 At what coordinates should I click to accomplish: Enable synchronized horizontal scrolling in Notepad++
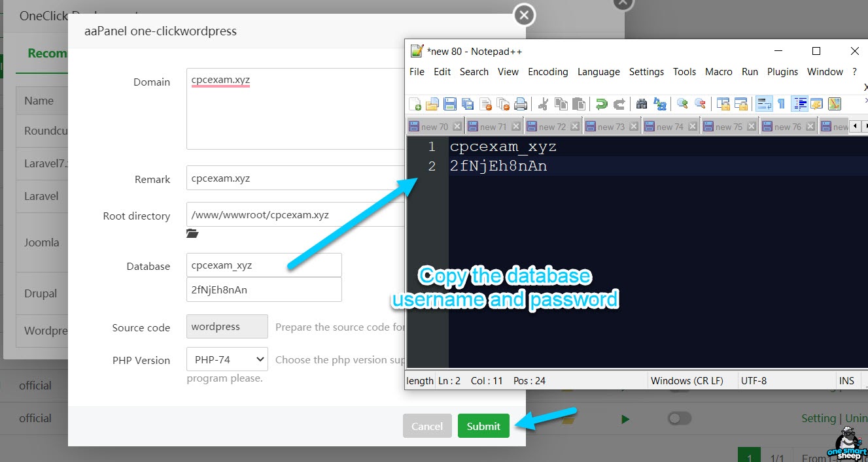(x=740, y=104)
